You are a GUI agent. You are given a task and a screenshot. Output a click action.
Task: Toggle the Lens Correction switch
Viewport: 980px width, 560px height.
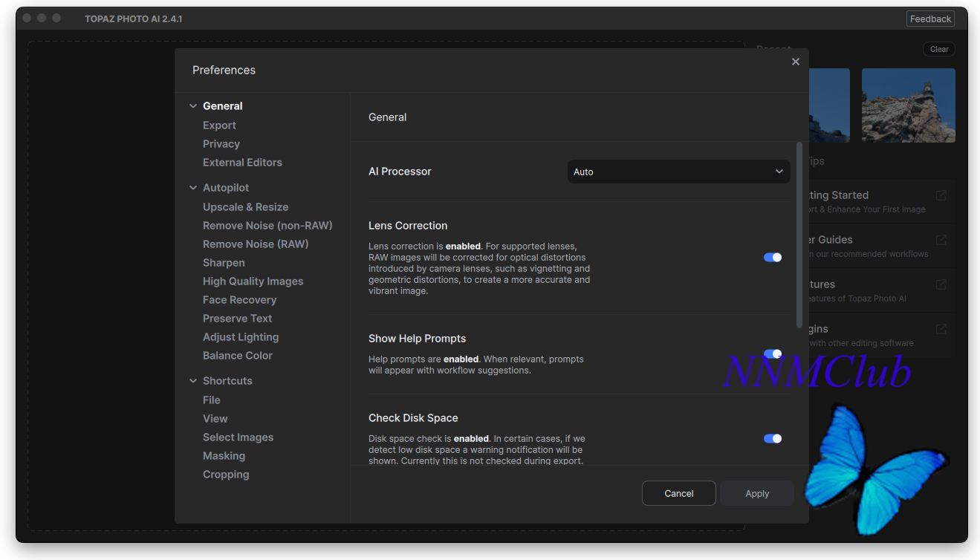(773, 257)
